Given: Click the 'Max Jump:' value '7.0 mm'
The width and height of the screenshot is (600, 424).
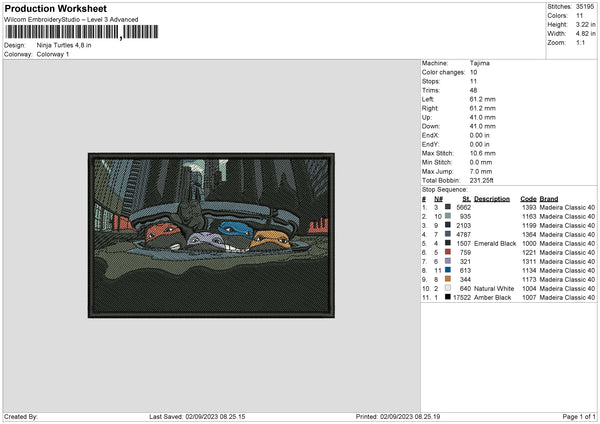Looking at the screenshot, I should 481,171.
